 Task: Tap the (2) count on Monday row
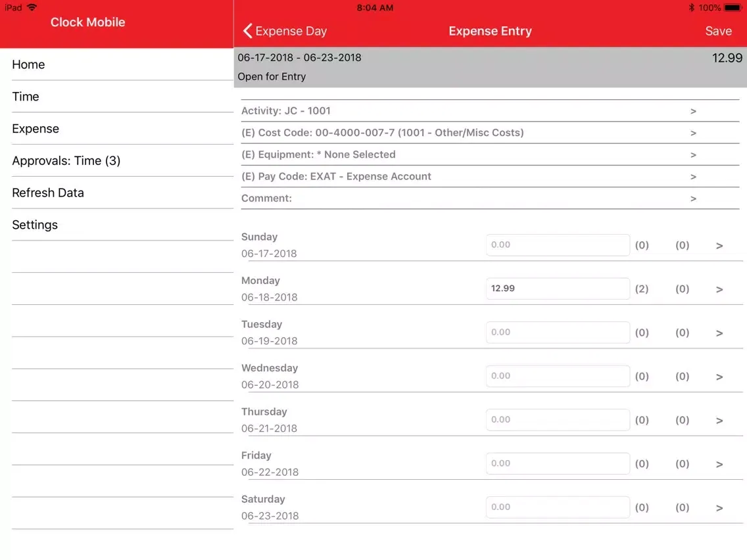coord(641,289)
